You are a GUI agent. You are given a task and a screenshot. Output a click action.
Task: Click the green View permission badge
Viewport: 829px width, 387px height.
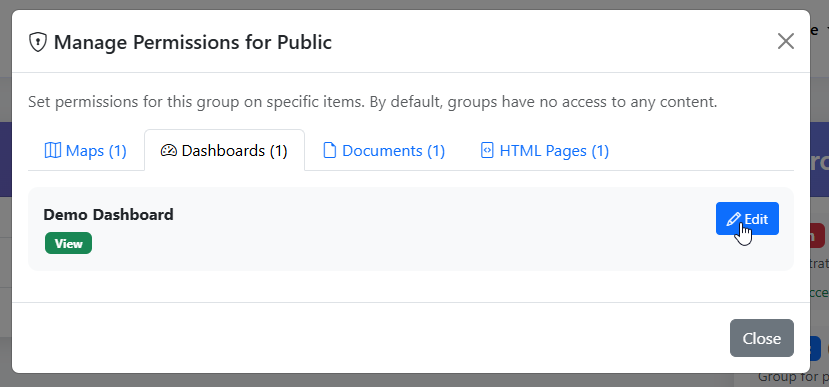tap(68, 243)
